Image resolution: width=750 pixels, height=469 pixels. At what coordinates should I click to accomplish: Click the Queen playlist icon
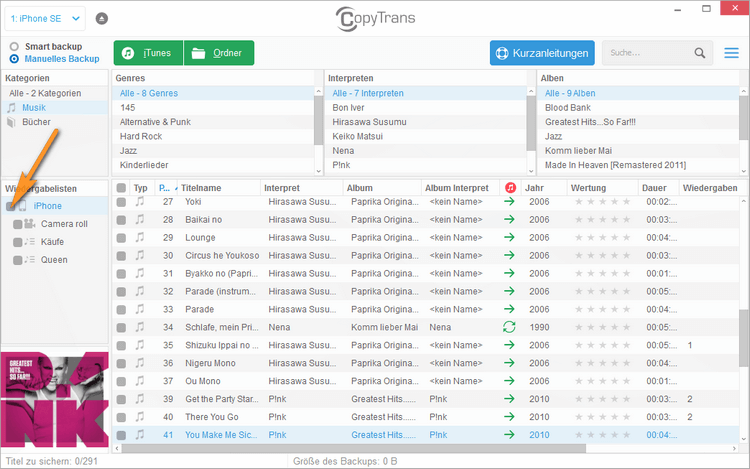(30, 260)
